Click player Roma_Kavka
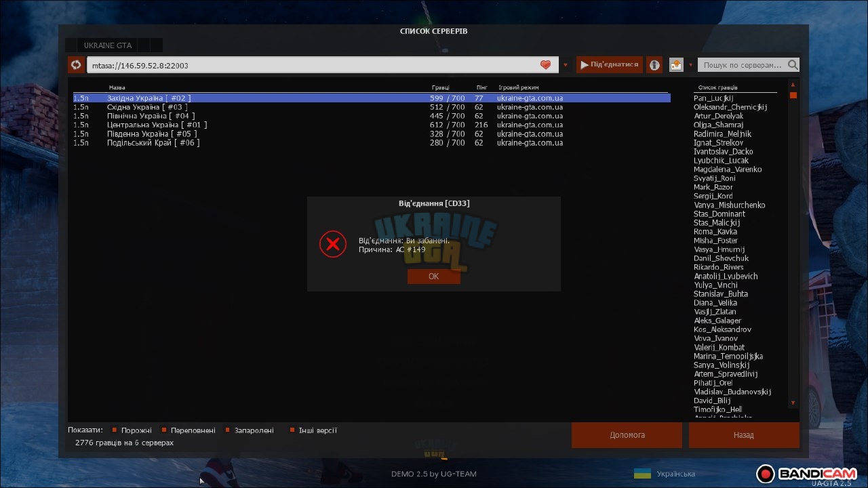 [715, 232]
